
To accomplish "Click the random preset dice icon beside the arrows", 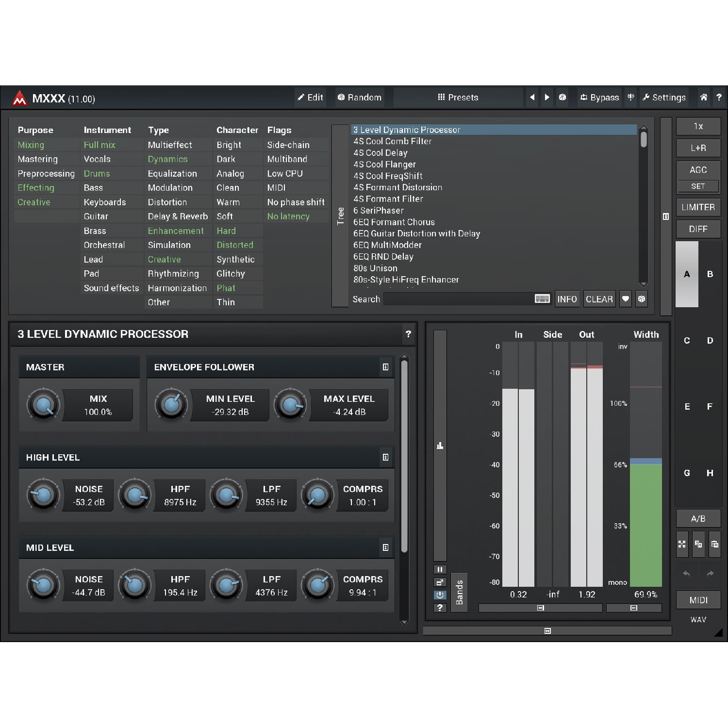I will coord(562,98).
